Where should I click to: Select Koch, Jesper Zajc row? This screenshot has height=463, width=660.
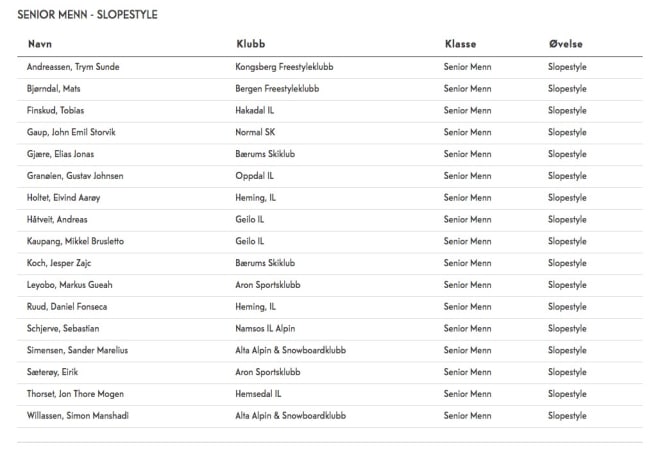(330, 263)
